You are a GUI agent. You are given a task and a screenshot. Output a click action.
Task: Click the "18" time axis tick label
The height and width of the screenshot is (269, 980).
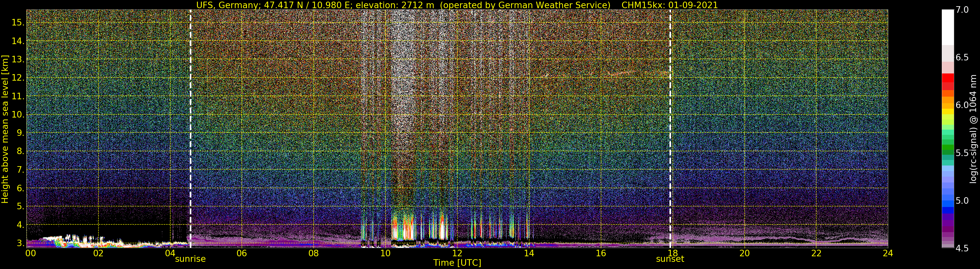point(672,253)
